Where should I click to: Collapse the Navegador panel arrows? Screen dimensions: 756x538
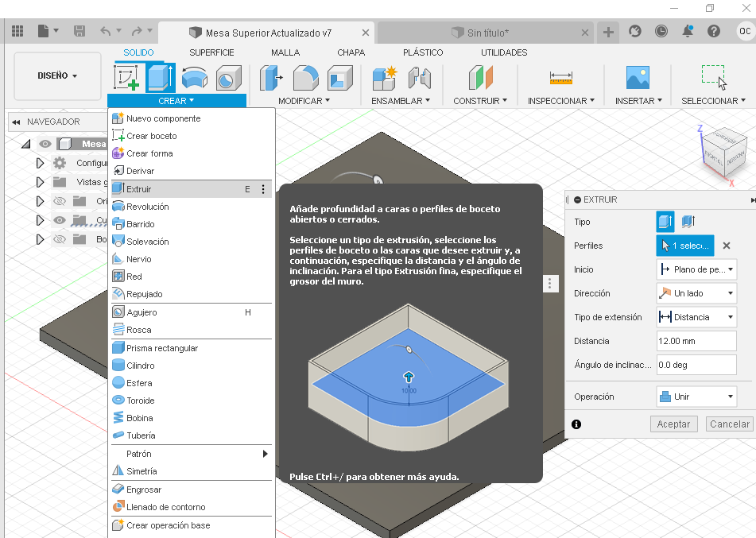16,122
